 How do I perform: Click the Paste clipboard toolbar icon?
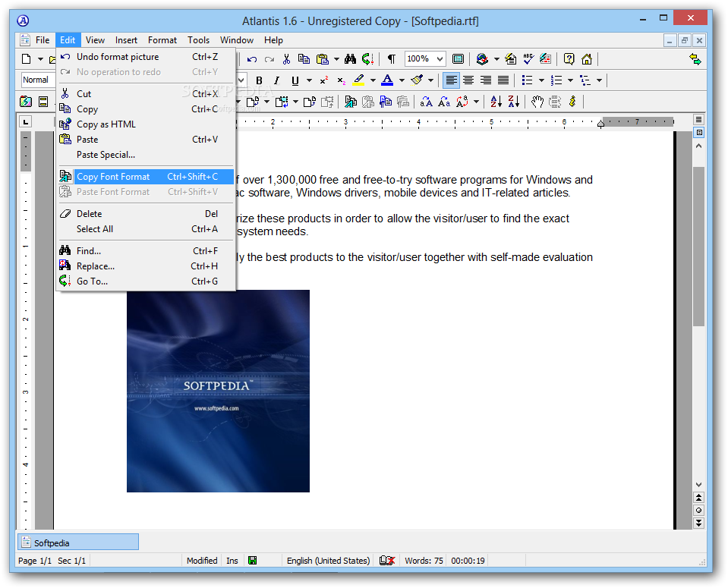[x=322, y=59]
